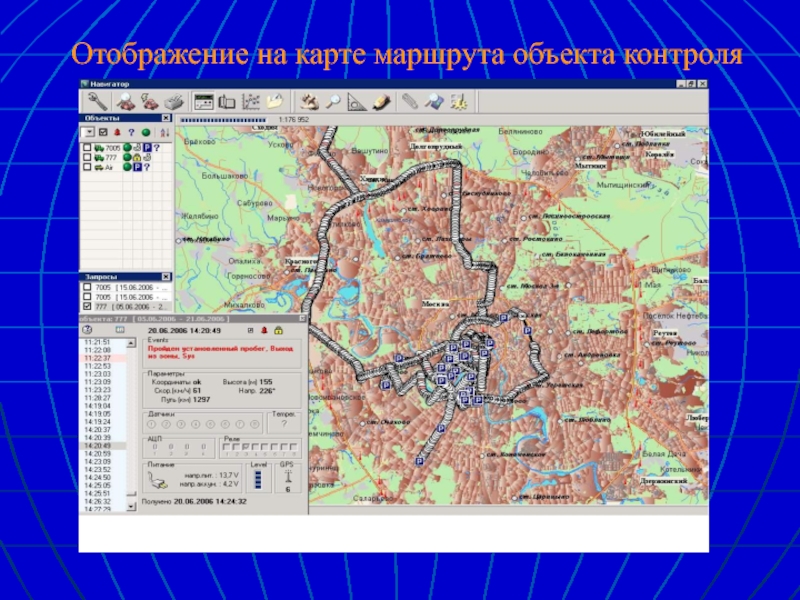Open dropdown in Объекты panel toolbar
The height and width of the screenshot is (600, 800).
tap(88, 132)
